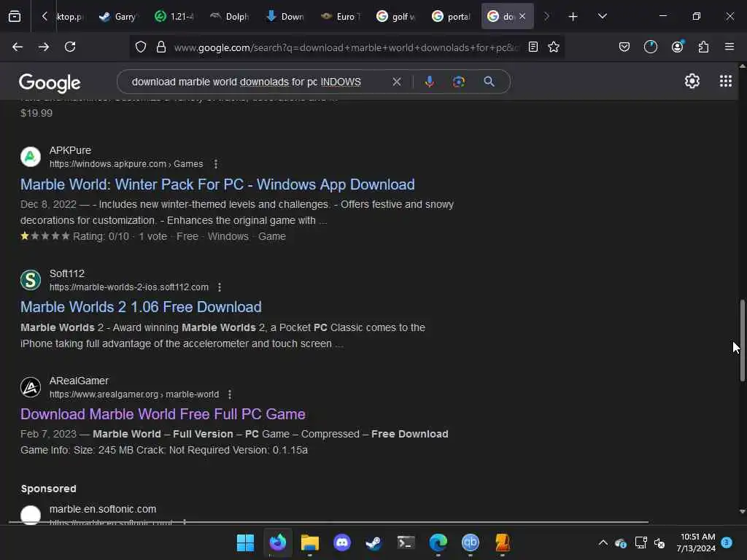Image resolution: width=747 pixels, height=560 pixels.
Task: Close the active Google search tab
Action: (x=522, y=17)
